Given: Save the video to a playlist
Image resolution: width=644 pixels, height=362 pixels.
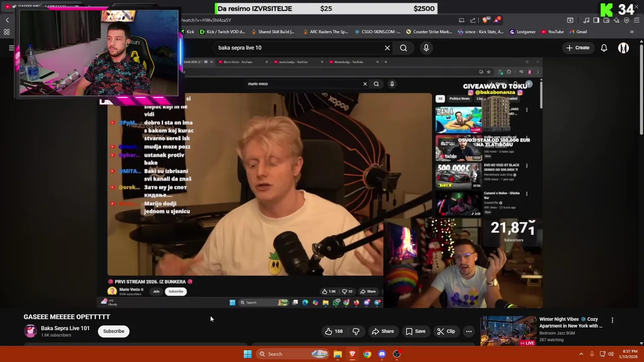Looking at the screenshot, I should pos(416,331).
